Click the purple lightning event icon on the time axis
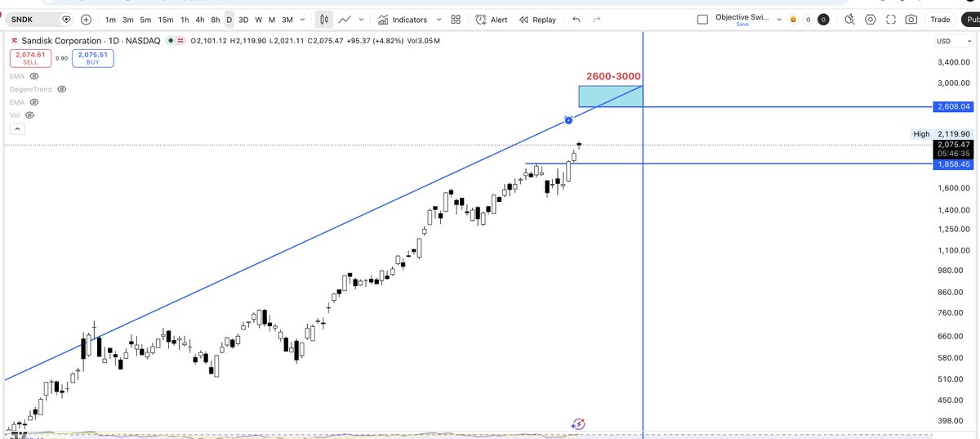Image resolution: width=980 pixels, height=439 pixels. tap(578, 423)
